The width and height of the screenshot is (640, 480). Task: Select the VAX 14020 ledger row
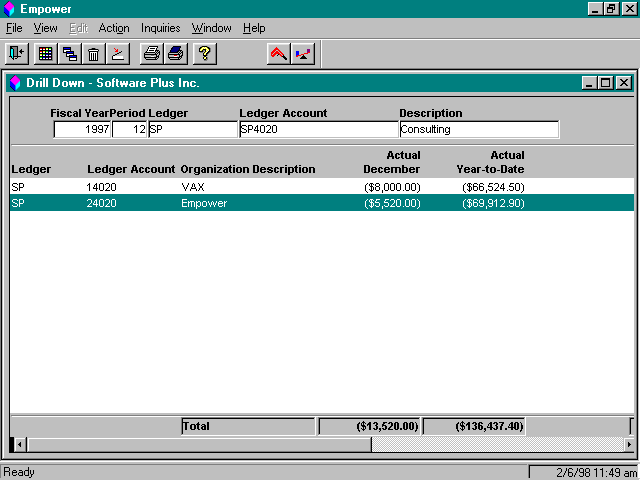click(x=322, y=187)
